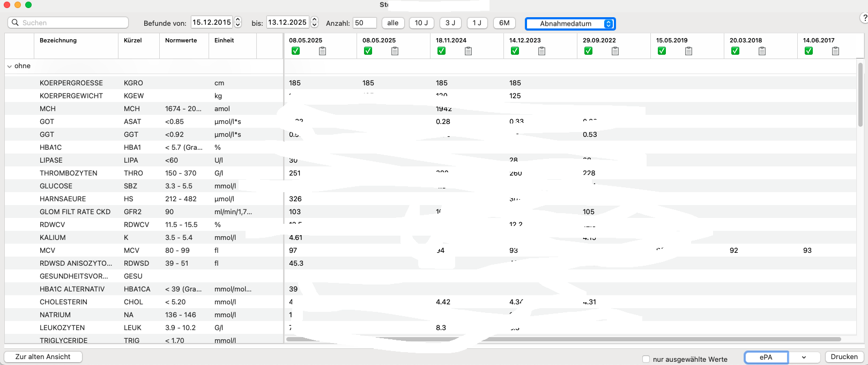Open the Abnahmedatum dropdown
The height and width of the screenshot is (365, 868).
(570, 24)
